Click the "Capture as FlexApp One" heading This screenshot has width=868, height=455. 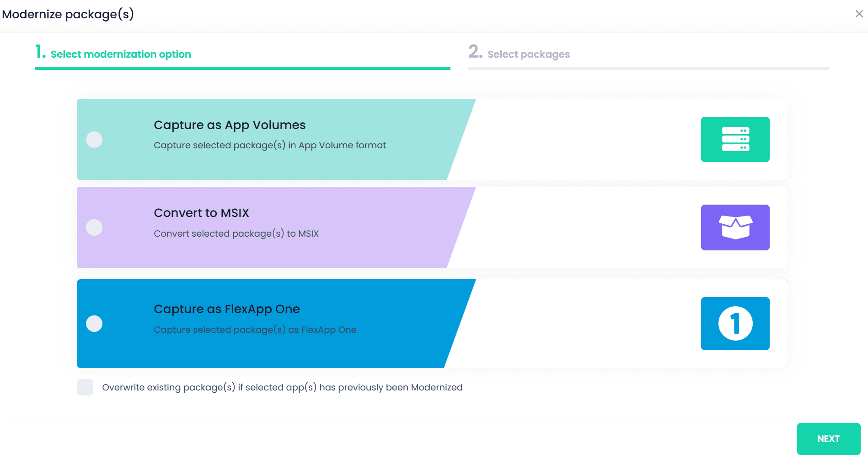tap(227, 309)
